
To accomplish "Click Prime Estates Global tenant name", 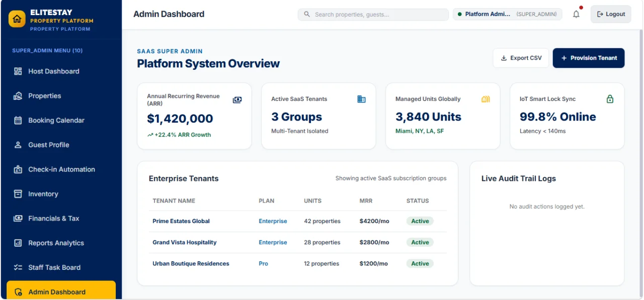I will tap(181, 221).
